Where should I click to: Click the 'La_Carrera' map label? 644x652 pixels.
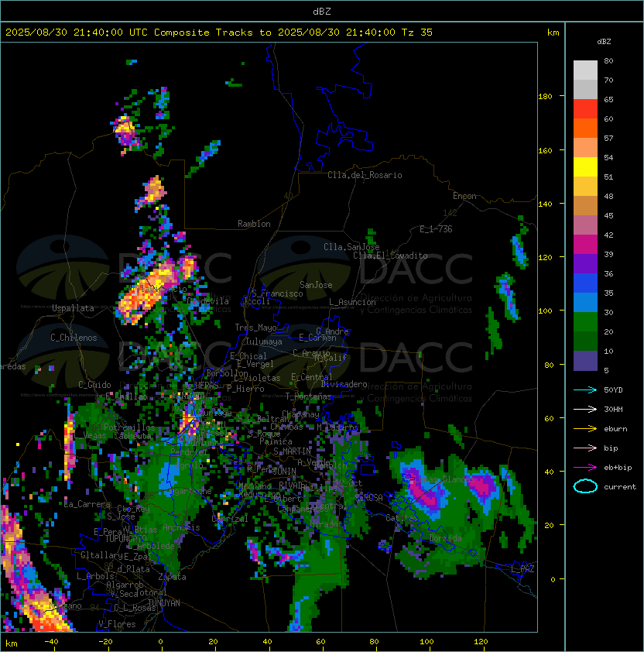pyautogui.click(x=87, y=504)
